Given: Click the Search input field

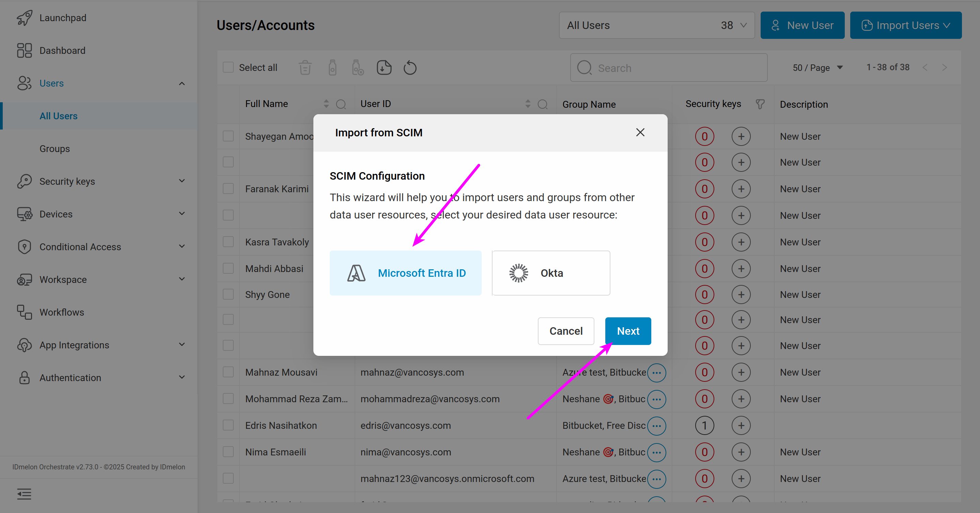Looking at the screenshot, I should (x=668, y=68).
